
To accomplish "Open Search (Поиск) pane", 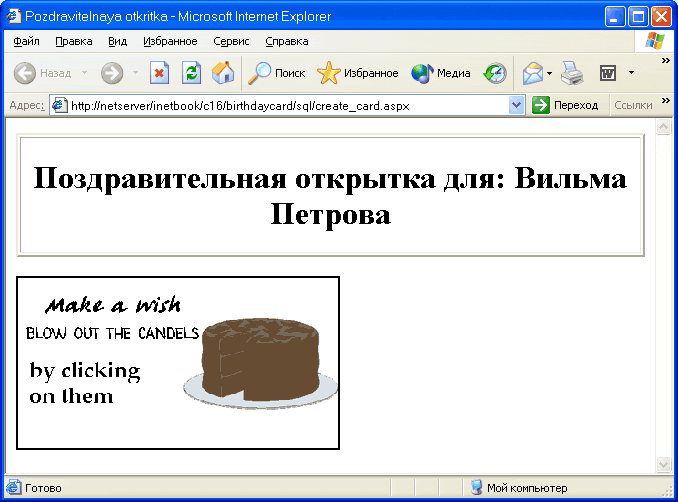I will pyautogui.click(x=277, y=73).
